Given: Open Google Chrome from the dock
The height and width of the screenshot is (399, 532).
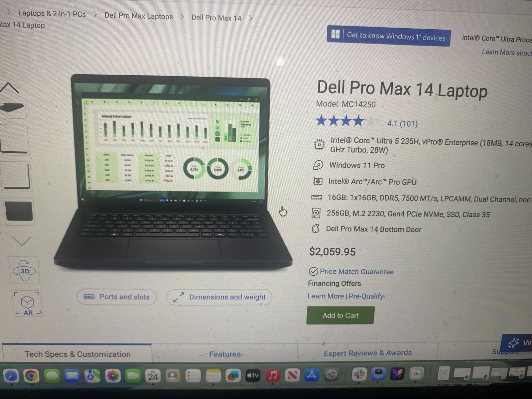Looking at the screenshot, I should coord(31,376).
